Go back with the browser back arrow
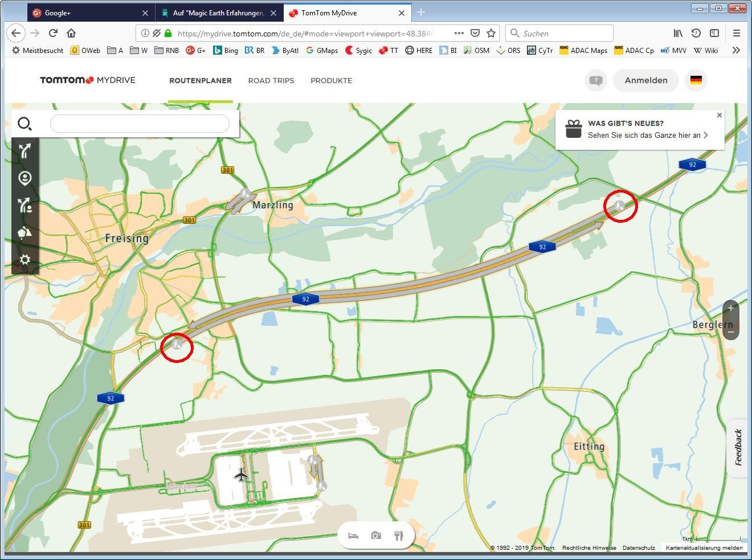 16,33
